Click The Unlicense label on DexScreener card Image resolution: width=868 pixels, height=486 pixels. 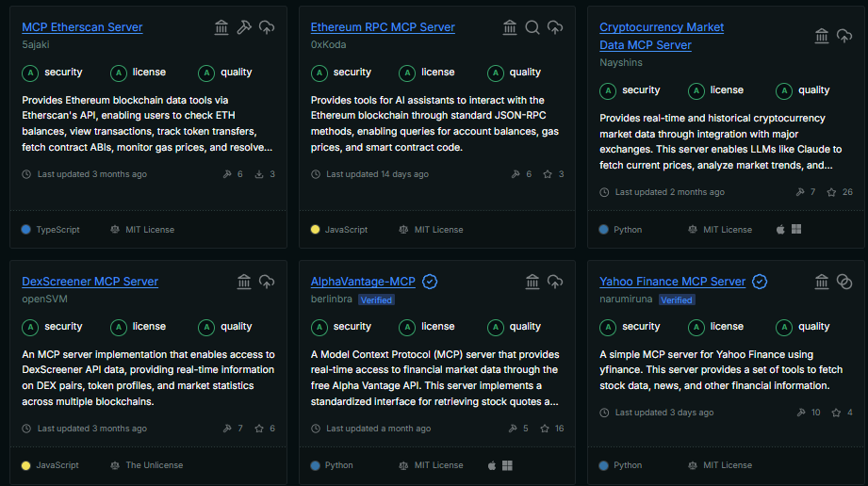point(154,465)
